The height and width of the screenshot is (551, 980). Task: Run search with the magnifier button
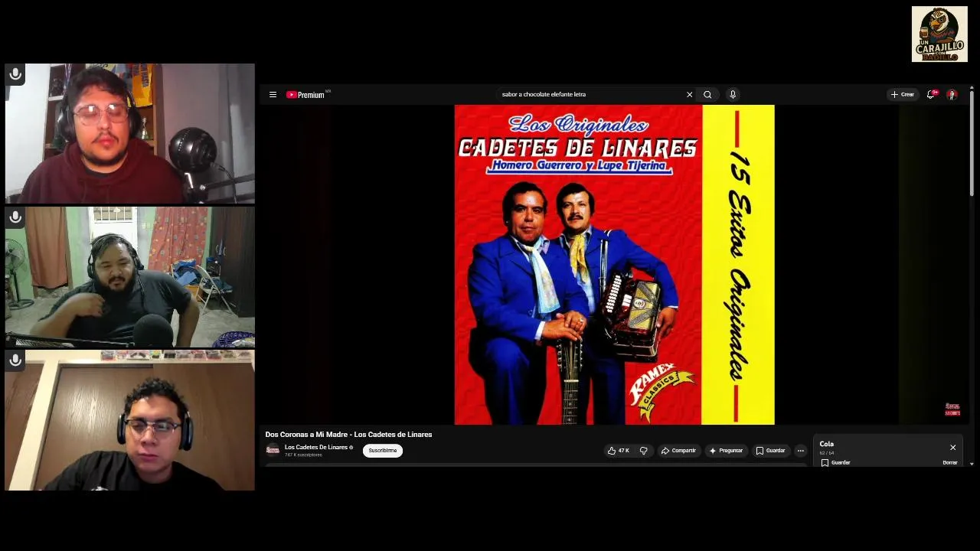coord(707,95)
